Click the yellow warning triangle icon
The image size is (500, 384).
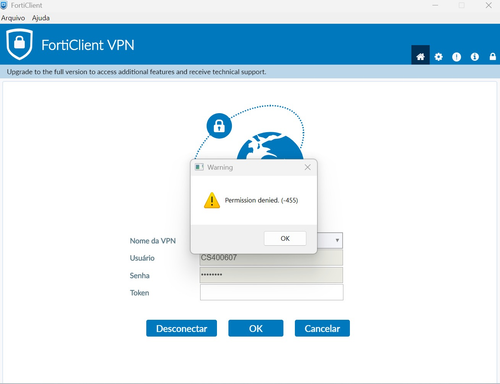(212, 200)
